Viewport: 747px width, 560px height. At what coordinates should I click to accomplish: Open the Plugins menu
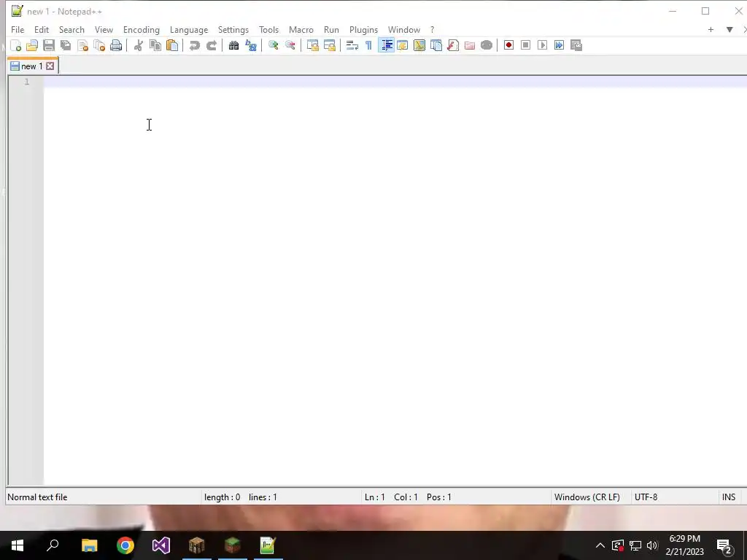[x=363, y=29]
